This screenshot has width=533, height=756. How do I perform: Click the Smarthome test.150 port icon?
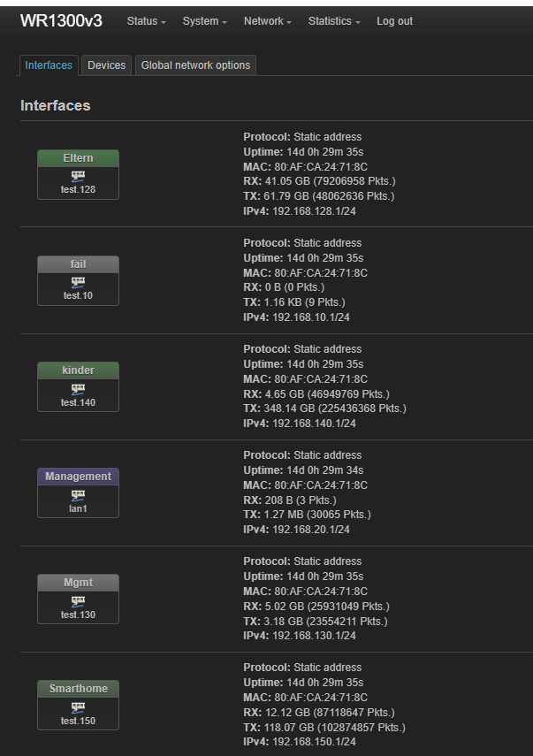coord(78,707)
